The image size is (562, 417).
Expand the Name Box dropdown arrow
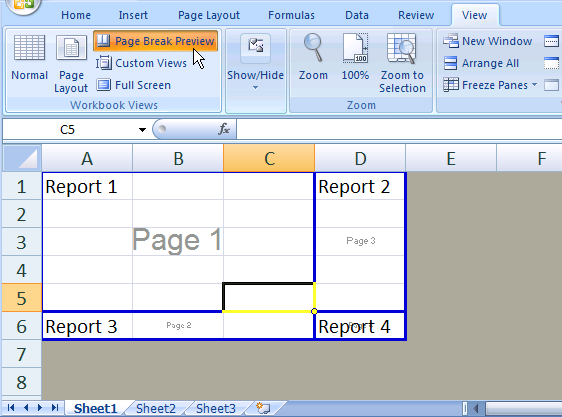point(142,129)
